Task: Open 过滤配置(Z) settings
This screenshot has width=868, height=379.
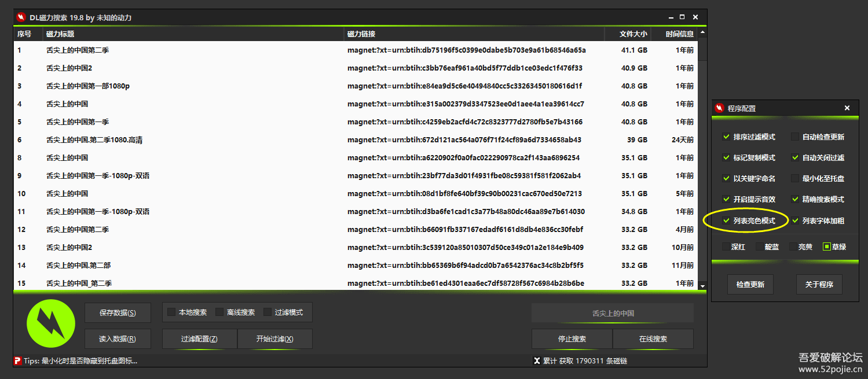Action: [199, 339]
